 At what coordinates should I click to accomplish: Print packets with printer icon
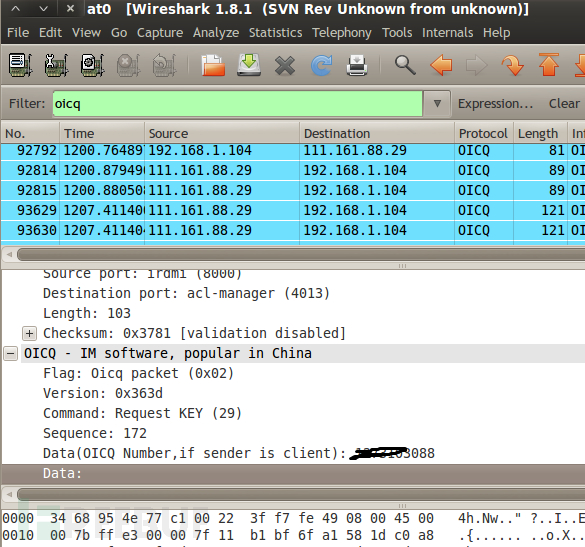[x=357, y=65]
